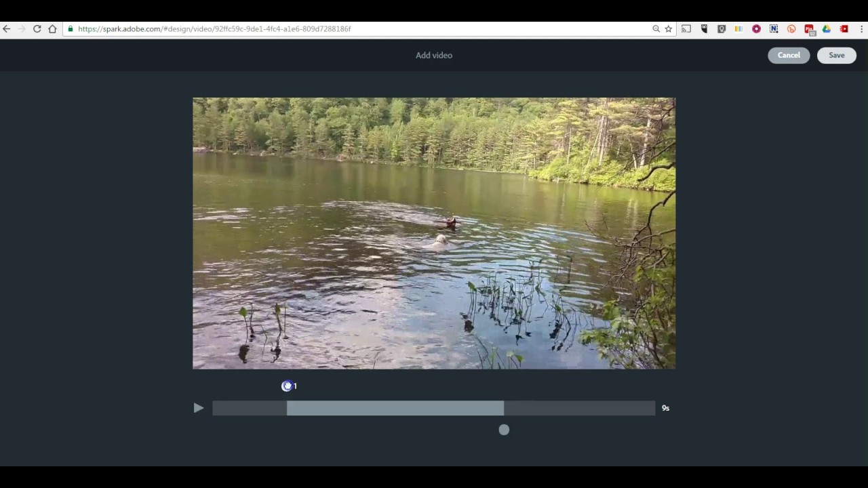Go back in the browser
Image resolution: width=868 pixels, height=488 pixels.
coord(7,29)
